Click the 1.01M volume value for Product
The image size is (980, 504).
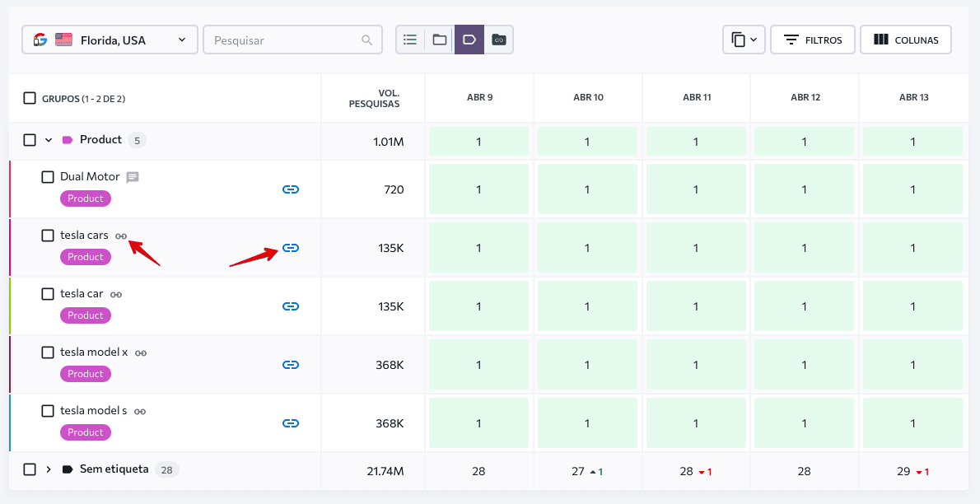click(388, 142)
